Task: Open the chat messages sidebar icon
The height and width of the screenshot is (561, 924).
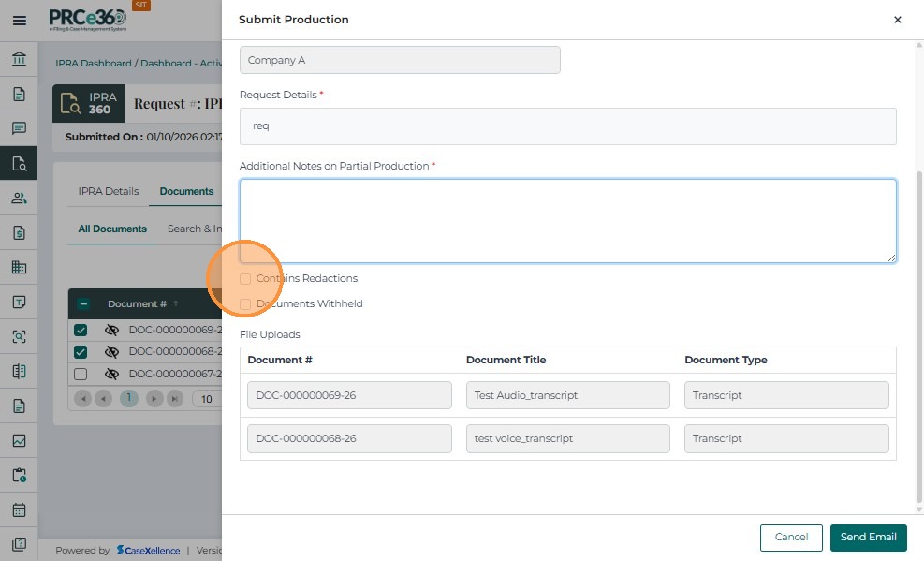Action: (x=19, y=128)
